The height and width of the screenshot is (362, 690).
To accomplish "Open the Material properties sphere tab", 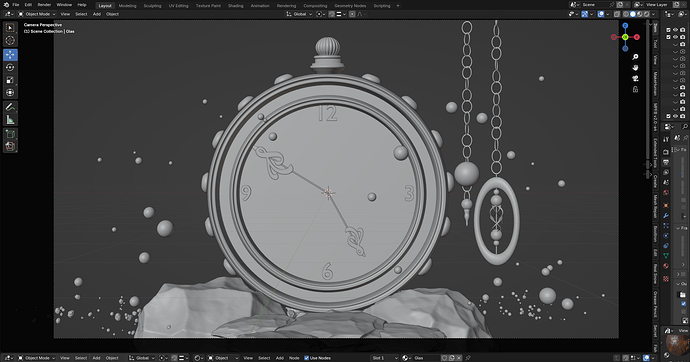I will 666,265.
